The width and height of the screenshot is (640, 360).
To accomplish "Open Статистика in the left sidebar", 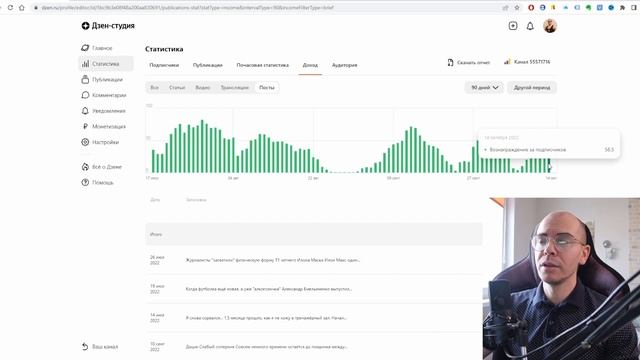I will (105, 64).
